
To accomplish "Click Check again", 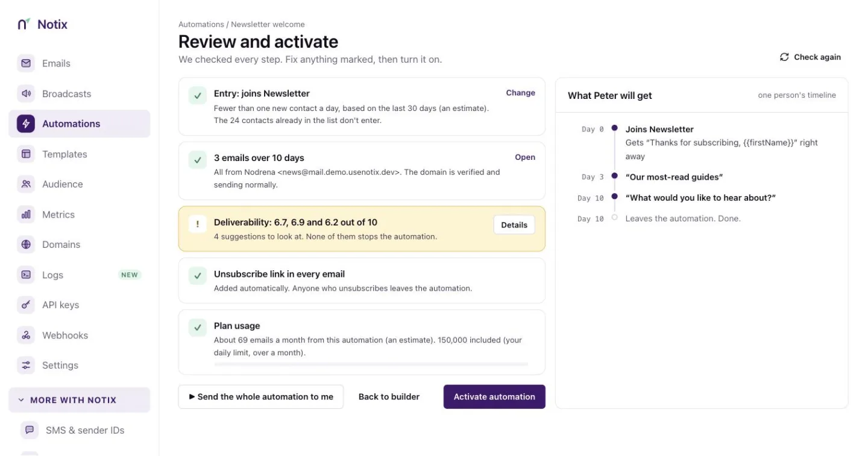I will pyautogui.click(x=810, y=57).
